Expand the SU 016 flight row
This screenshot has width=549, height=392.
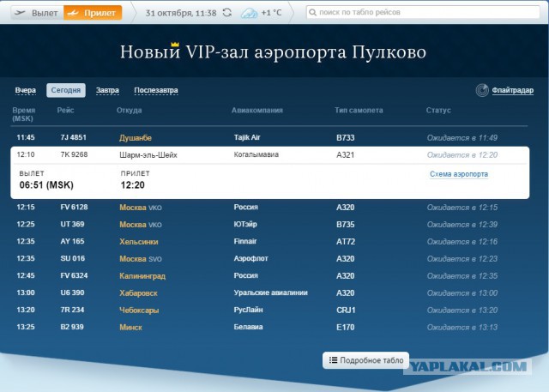click(x=269, y=259)
